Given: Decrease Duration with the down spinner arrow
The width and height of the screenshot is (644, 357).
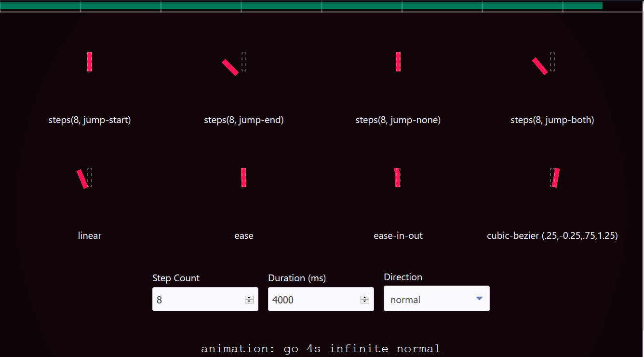Looking at the screenshot, I should click(x=365, y=302).
